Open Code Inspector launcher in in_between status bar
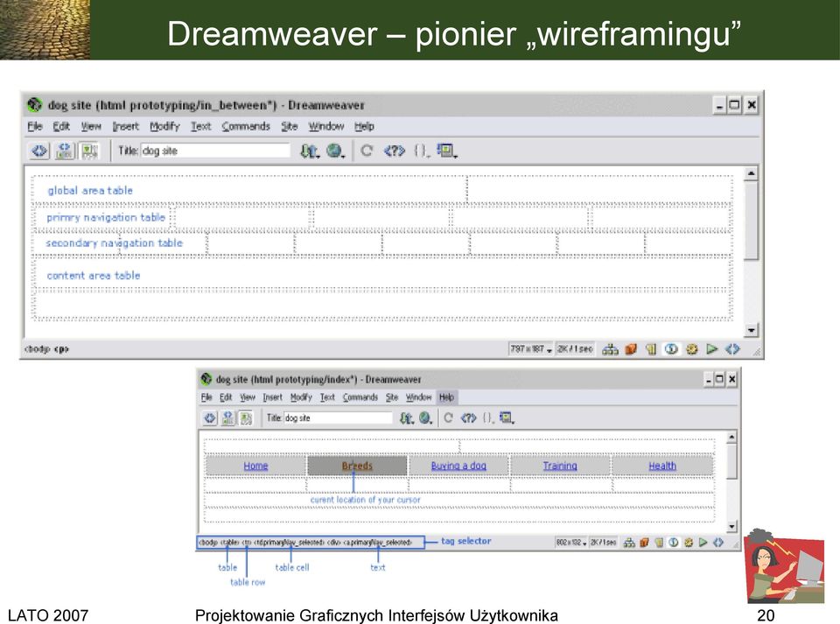Image resolution: width=840 pixels, height=624 pixels. coord(732,349)
